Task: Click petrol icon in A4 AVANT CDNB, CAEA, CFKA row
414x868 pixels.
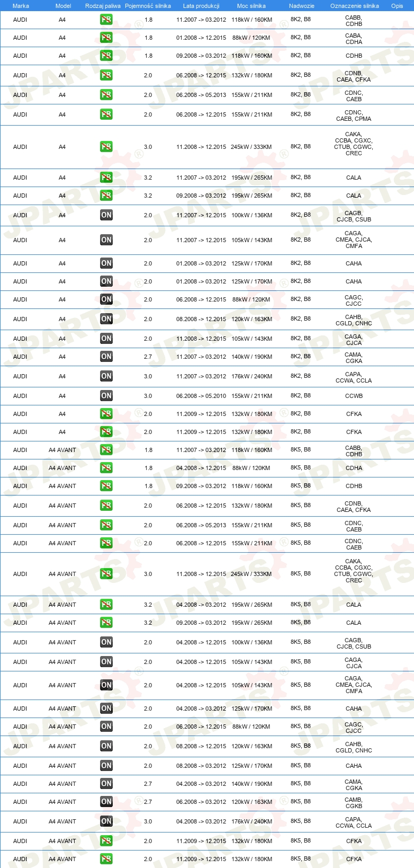Action: [106, 506]
